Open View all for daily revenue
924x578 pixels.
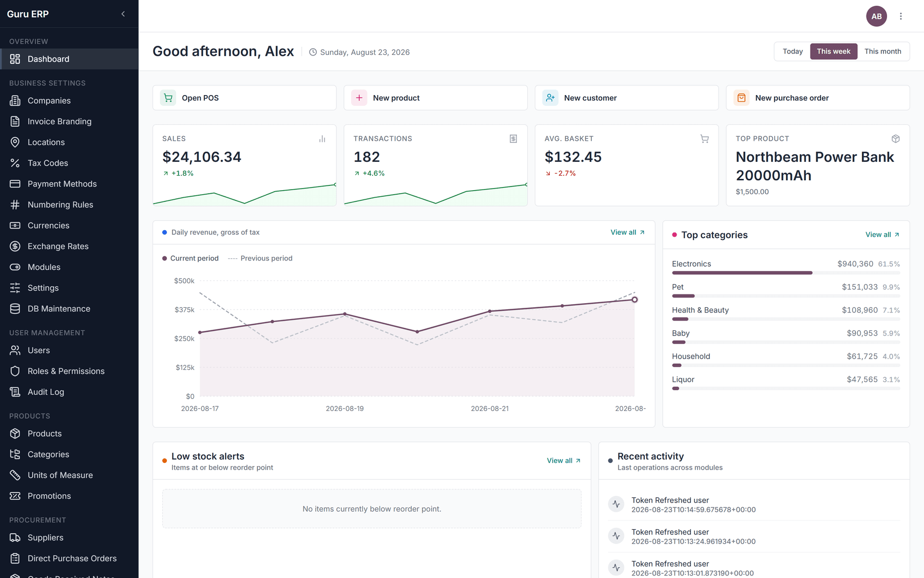627,232
